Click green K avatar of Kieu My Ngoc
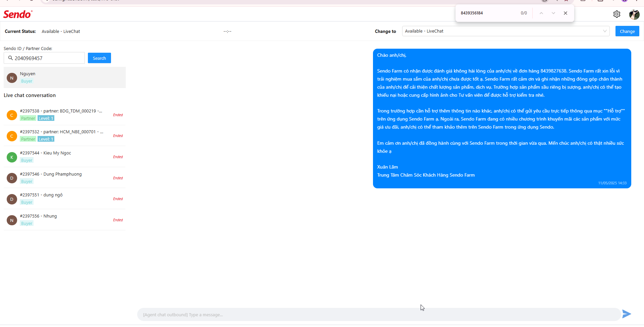This screenshot has height=327, width=644. click(x=12, y=157)
